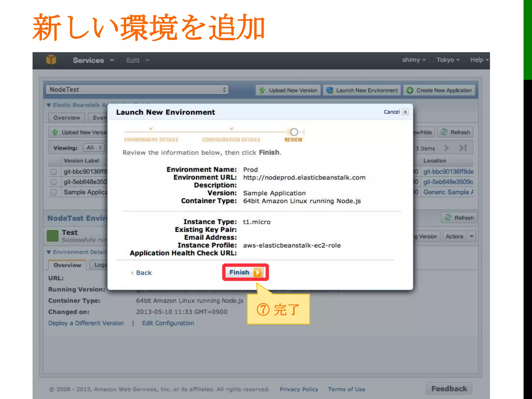The image size is (532, 399).
Task: Click the Create New Application plus icon
Action: (410, 90)
